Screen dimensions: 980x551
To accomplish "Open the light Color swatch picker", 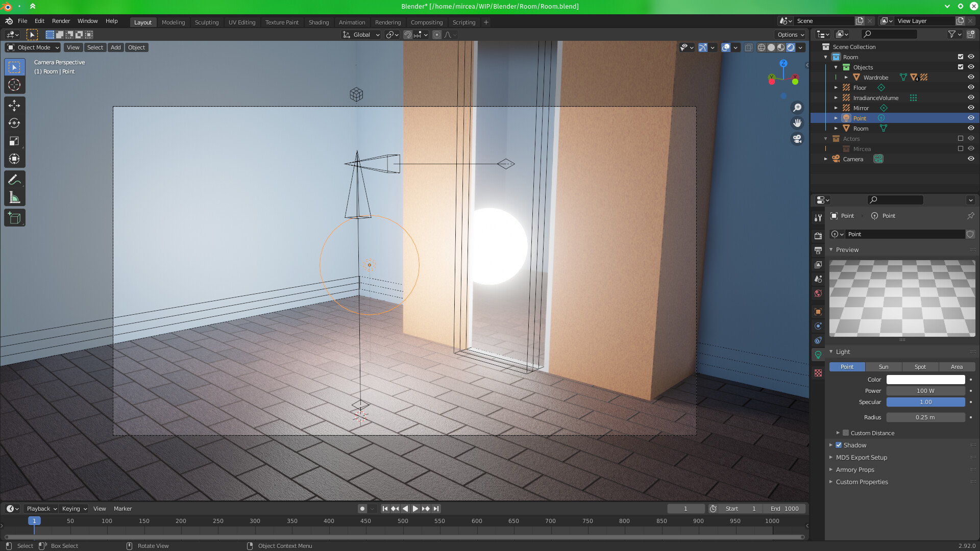I will click(x=926, y=380).
